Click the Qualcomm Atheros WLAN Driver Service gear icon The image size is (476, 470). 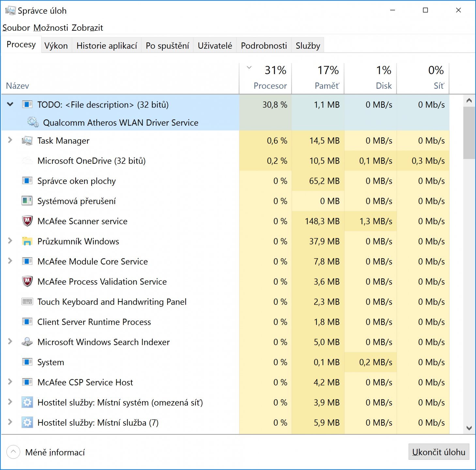(x=32, y=122)
